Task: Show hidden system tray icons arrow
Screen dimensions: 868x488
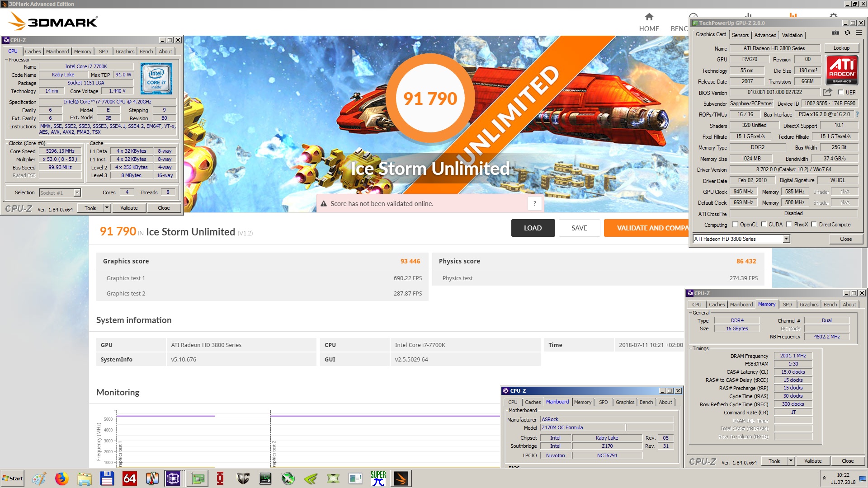Action: pos(824,478)
